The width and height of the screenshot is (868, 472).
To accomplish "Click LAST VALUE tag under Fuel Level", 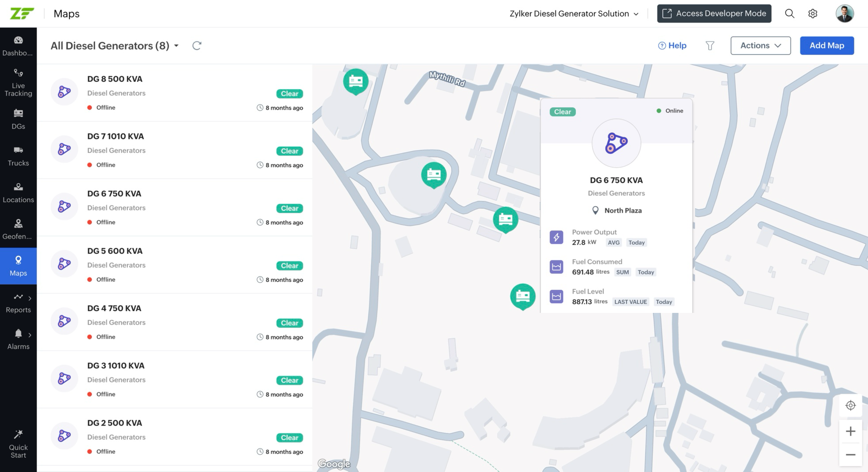I will point(630,302).
